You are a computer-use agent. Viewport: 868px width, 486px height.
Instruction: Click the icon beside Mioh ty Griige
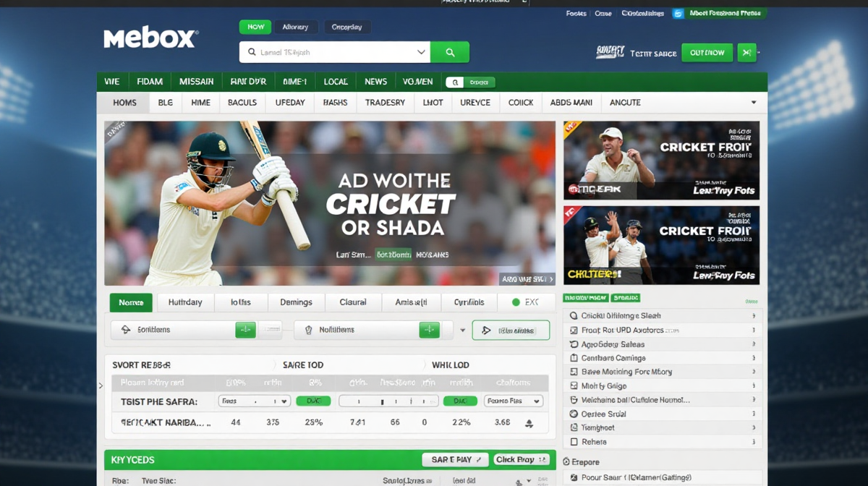point(574,386)
